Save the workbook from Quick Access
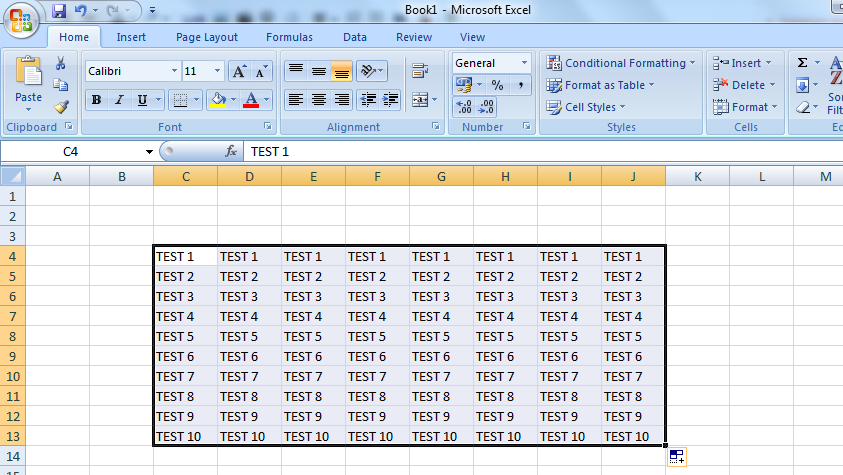Viewport: 843px width, 475px height. point(59,10)
